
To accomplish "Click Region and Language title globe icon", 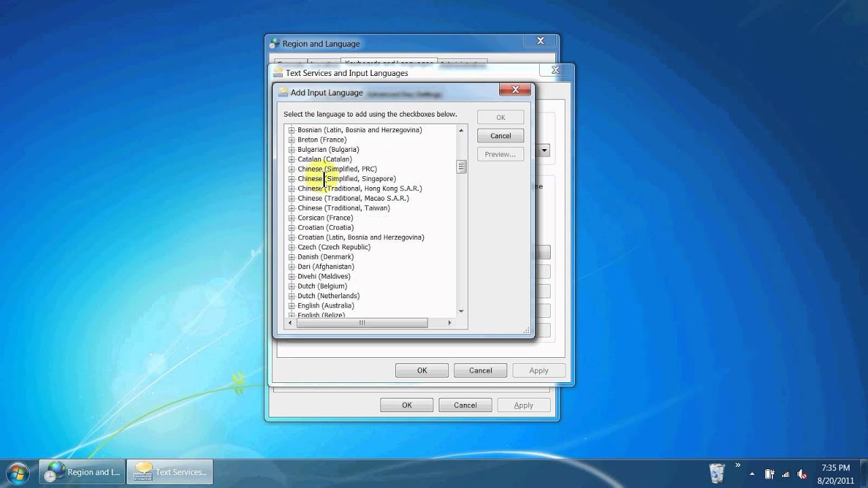I will pyautogui.click(x=275, y=43).
